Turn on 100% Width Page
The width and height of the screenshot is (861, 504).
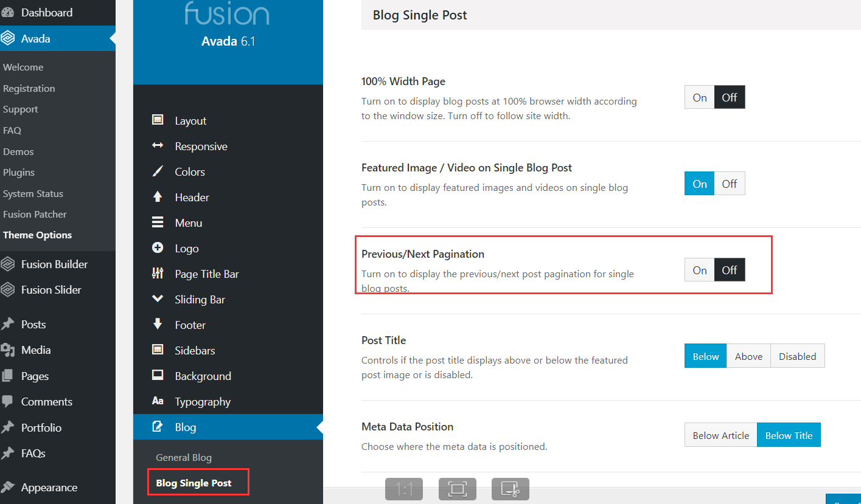700,97
